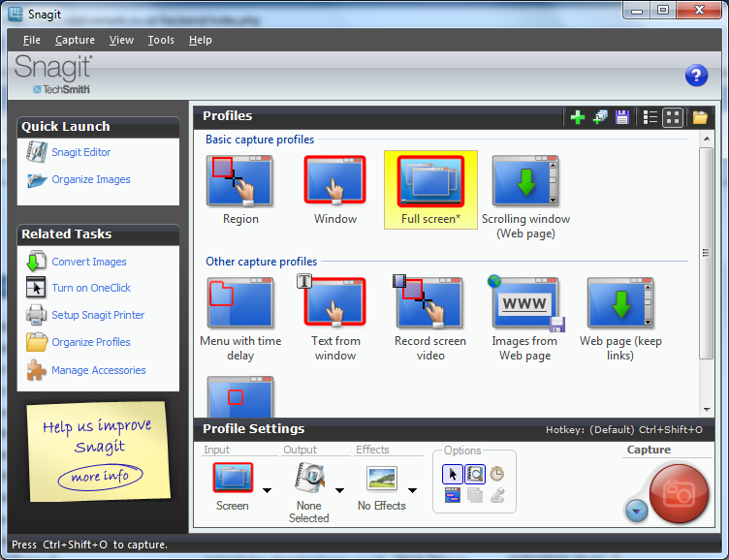Open Snagit help with the blue question mark
The image size is (729, 560).
(x=696, y=76)
